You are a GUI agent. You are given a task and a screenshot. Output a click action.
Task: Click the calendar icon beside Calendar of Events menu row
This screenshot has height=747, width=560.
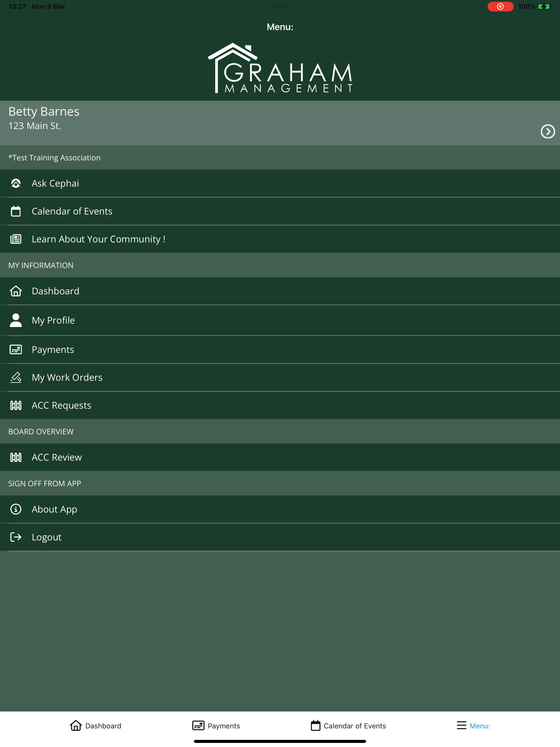[x=16, y=211]
